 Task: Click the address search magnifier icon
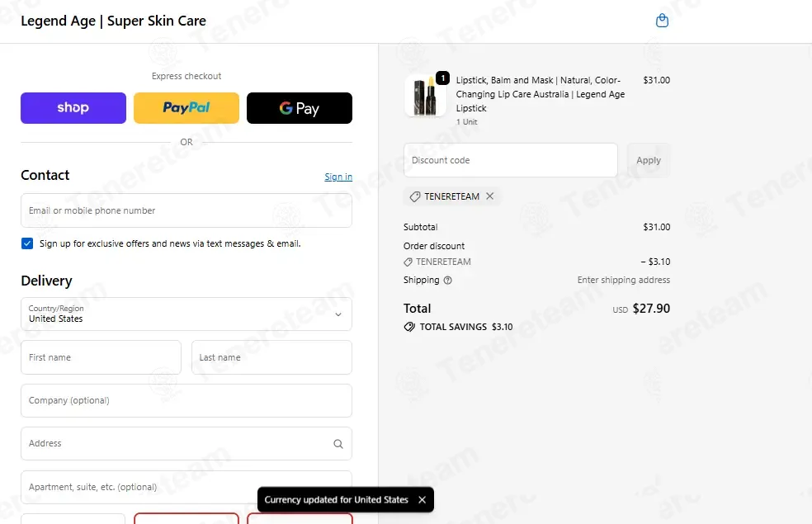pyautogui.click(x=338, y=444)
